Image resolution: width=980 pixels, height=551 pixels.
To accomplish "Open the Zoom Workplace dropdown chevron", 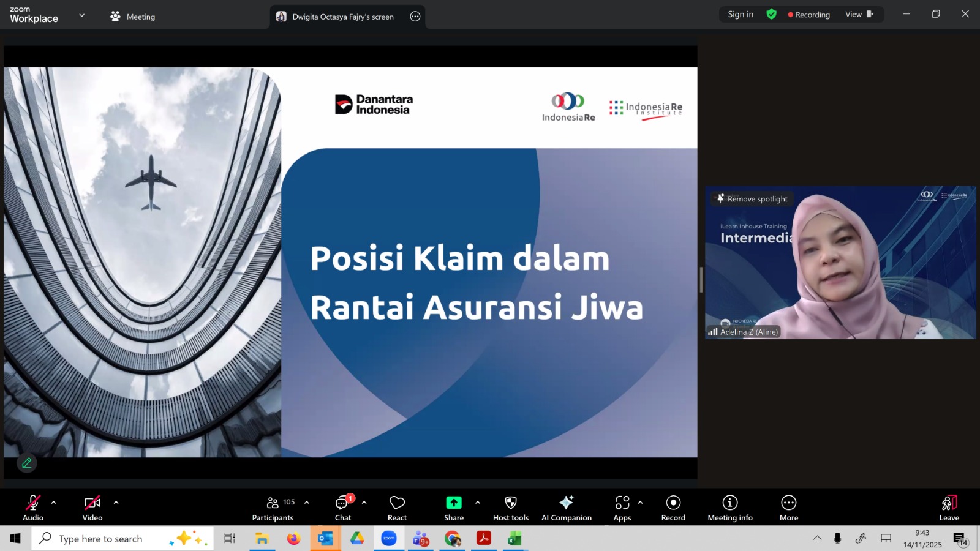I will coord(82,15).
